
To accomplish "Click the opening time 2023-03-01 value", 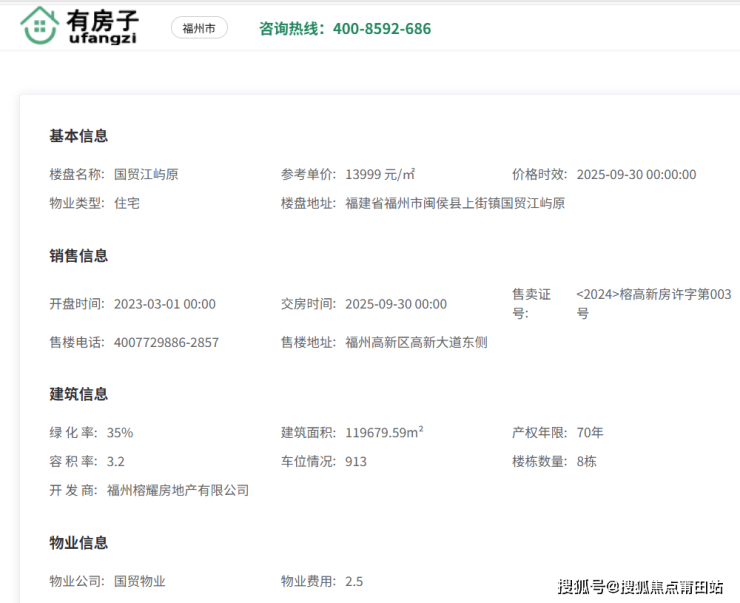I will point(164,304).
